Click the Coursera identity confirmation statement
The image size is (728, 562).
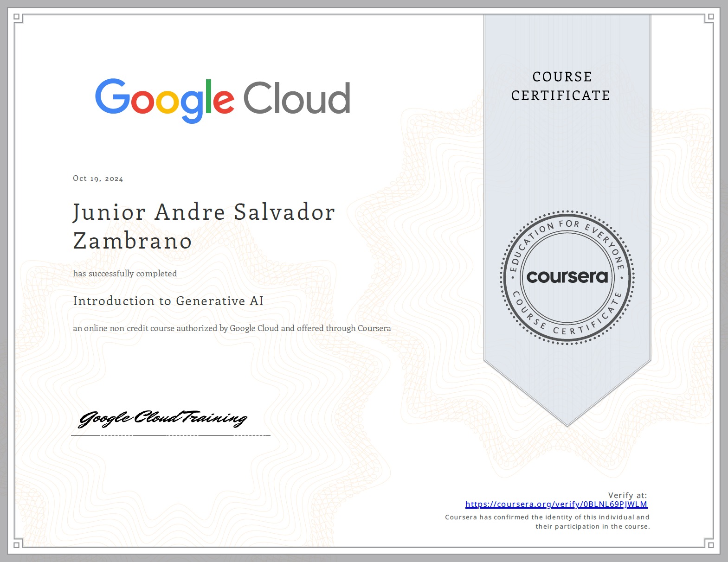click(x=547, y=522)
